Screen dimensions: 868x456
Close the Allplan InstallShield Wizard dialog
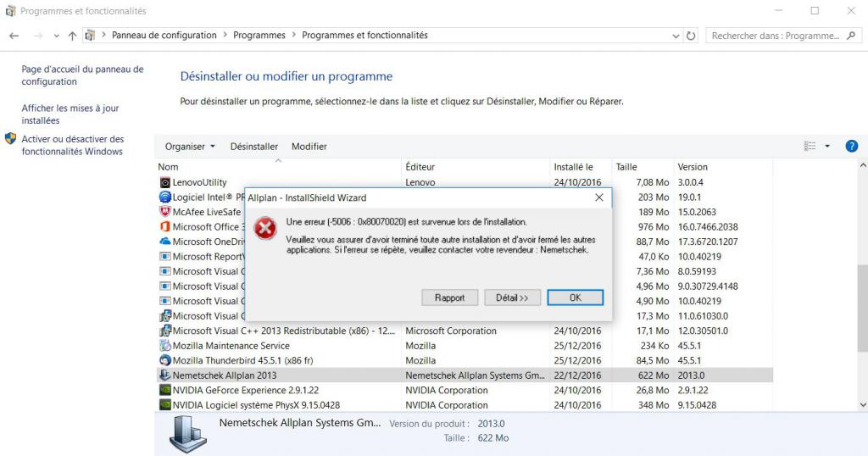point(599,197)
